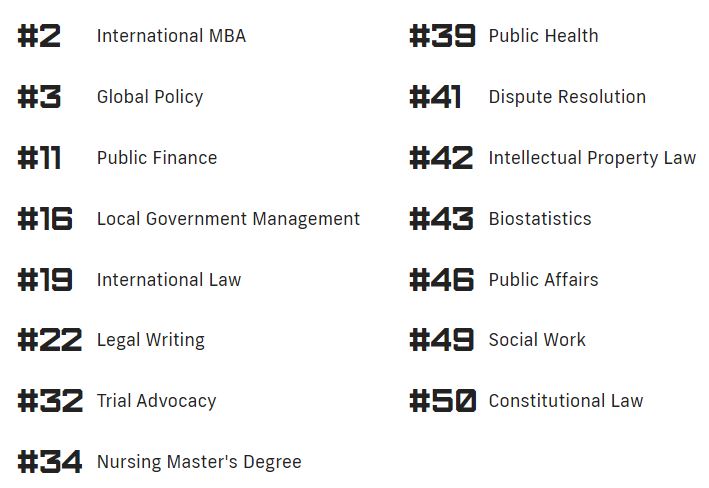Select the Dispute Resolution entry
This screenshot has width=709, height=488.
click(x=567, y=97)
